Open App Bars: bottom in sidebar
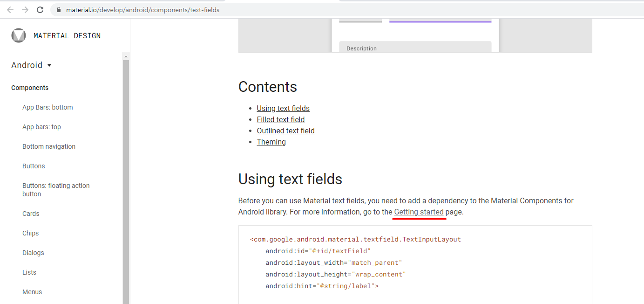The width and height of the screenshot is (644, 304). pyautogui.click(x=47, y=107)
